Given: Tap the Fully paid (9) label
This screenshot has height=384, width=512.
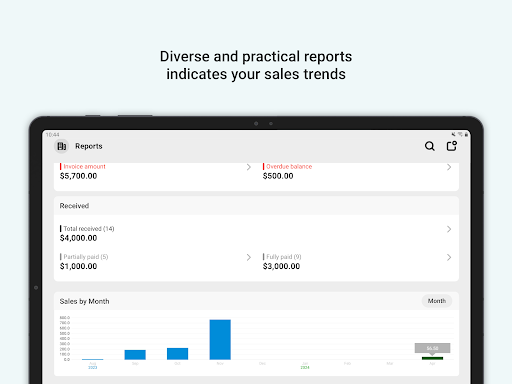Looking at the screenshot, I should pyautogui.click(x=284, y=257).
